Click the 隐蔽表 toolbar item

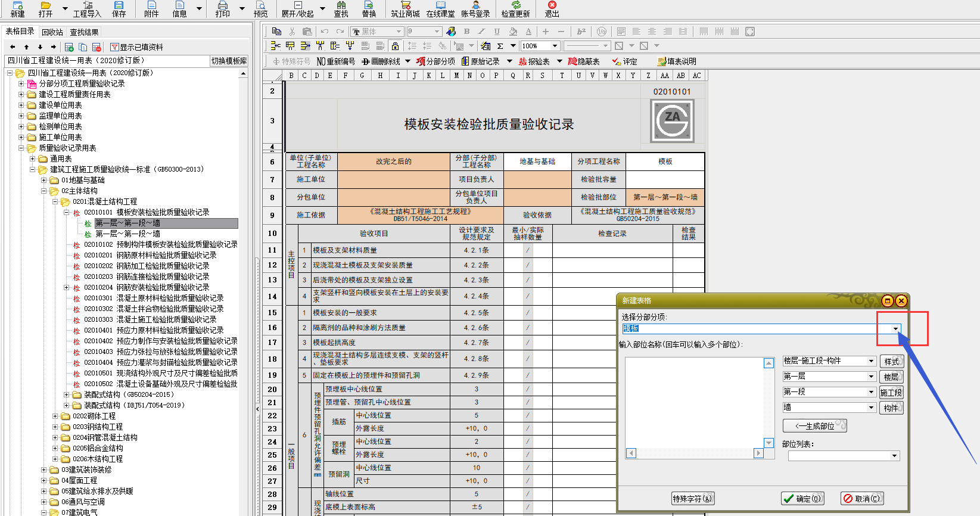(584, 61)
